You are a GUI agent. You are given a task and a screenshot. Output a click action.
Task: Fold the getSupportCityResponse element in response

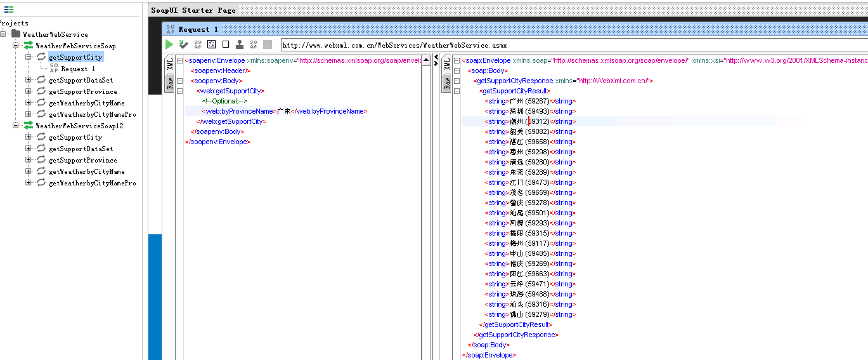(457, 81)
